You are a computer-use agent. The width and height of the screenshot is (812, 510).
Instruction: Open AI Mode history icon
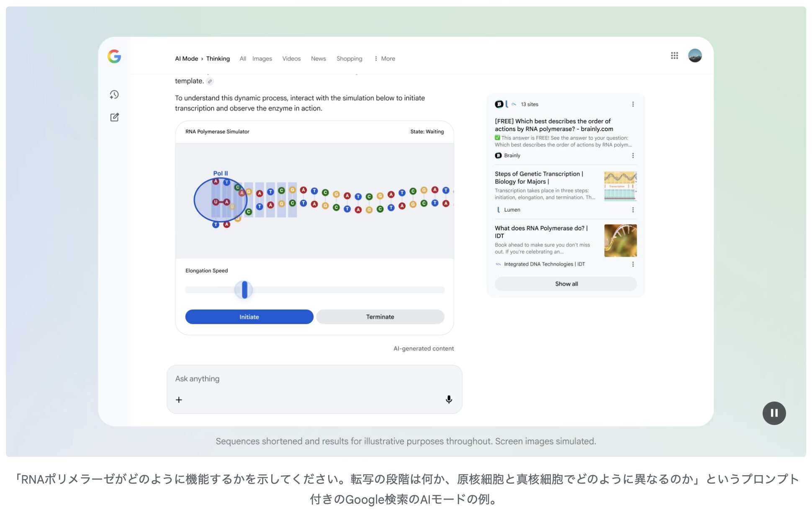114,95
